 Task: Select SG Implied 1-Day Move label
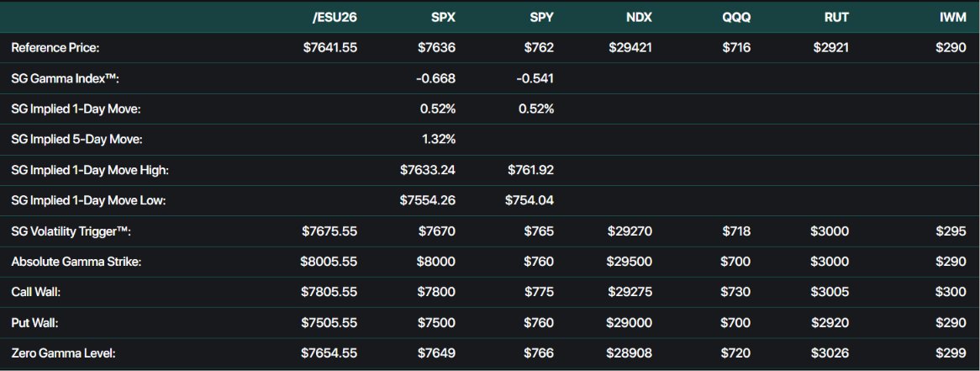(76, 109)
